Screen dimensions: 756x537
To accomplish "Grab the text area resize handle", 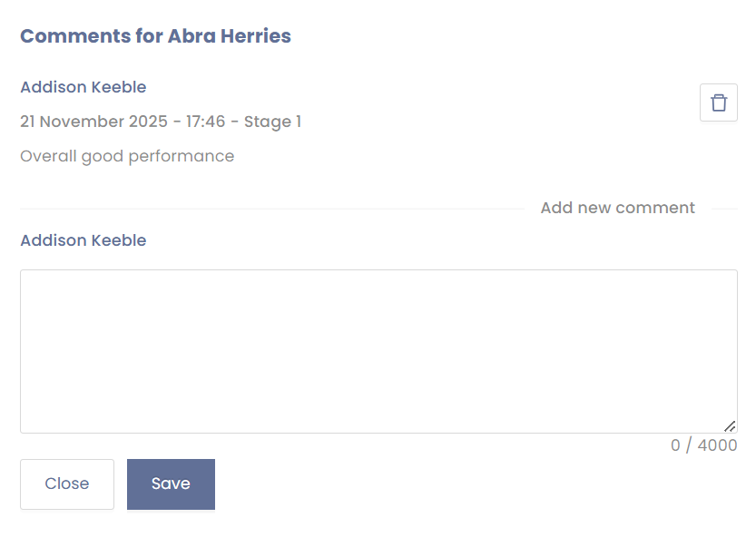I will [x=730, y=425].
